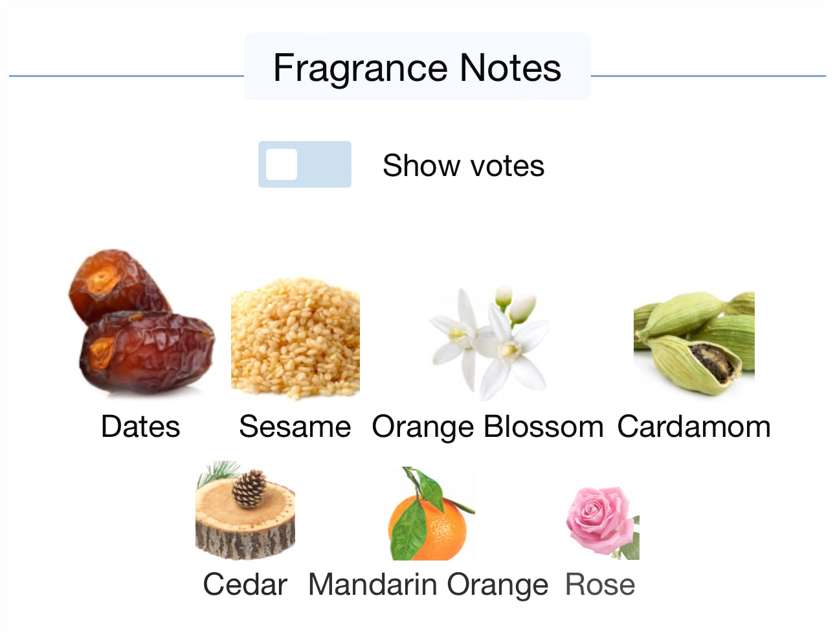835x644 pixels.
Task: Open the Dates note link
Action: coord(140,427)
